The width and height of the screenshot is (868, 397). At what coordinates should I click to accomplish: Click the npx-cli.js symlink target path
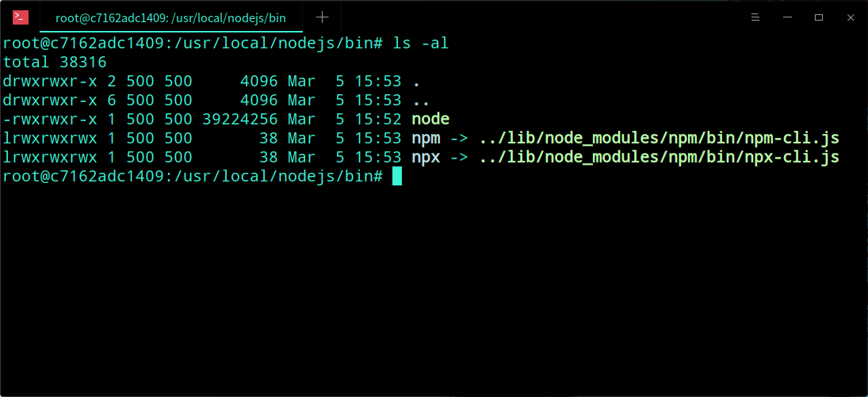click(x=659, y=158)
